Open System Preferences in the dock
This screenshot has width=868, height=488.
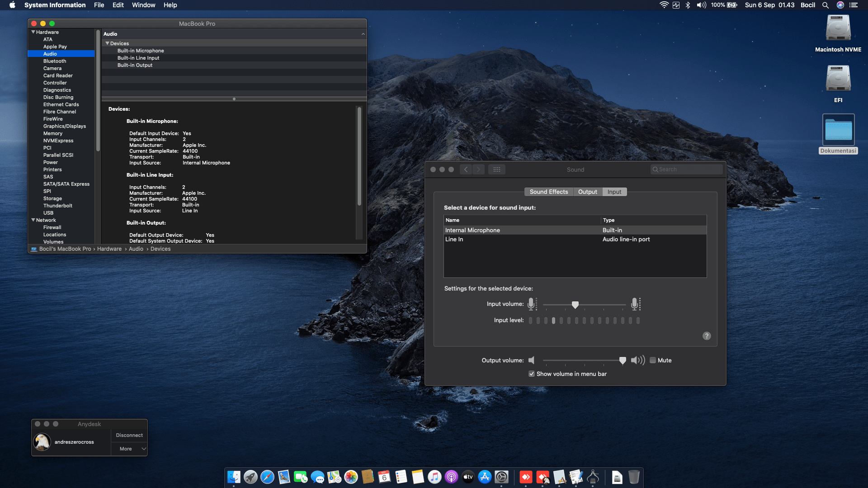pos(501,477)
